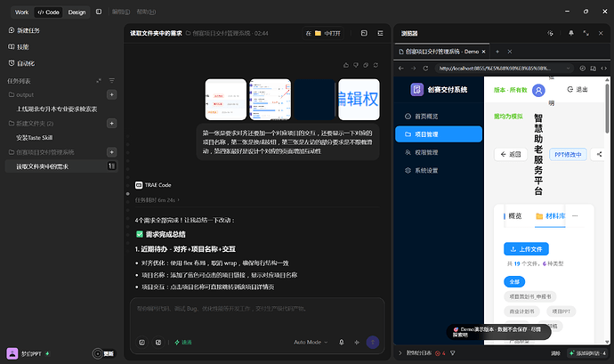Expand 任务耗时 6m 24s details
Viewport: 614px width, 364px height.
pyautogui.click(x=157, y=200)
